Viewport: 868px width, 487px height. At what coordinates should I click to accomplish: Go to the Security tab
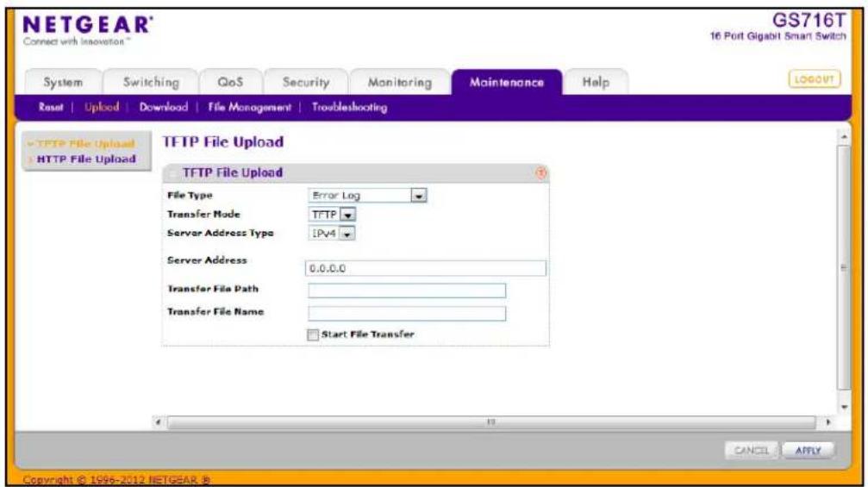tap(306, 82)
